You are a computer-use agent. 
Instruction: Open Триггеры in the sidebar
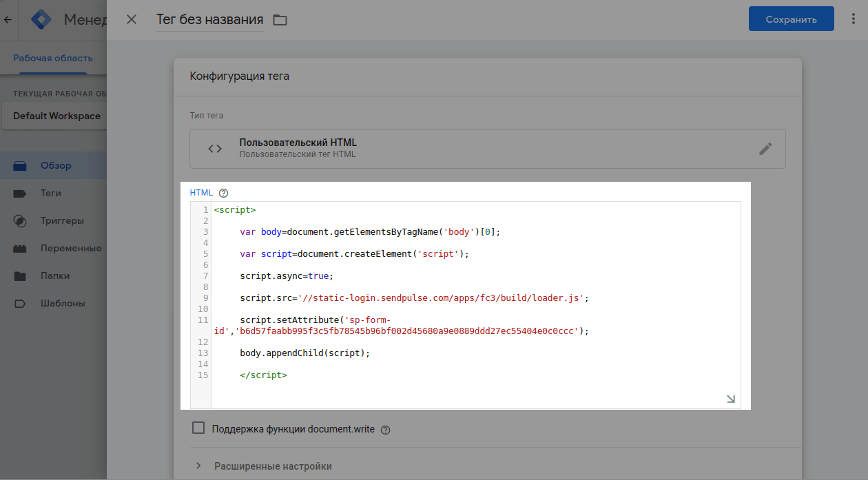62,221
